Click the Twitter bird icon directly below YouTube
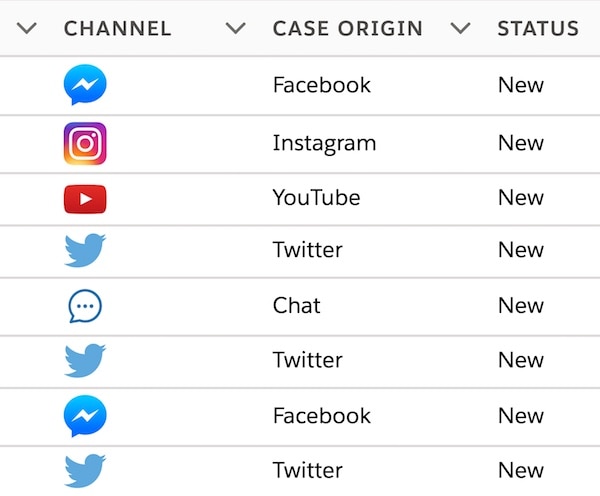The image size is (600, 496). click(x=85, y=250)
